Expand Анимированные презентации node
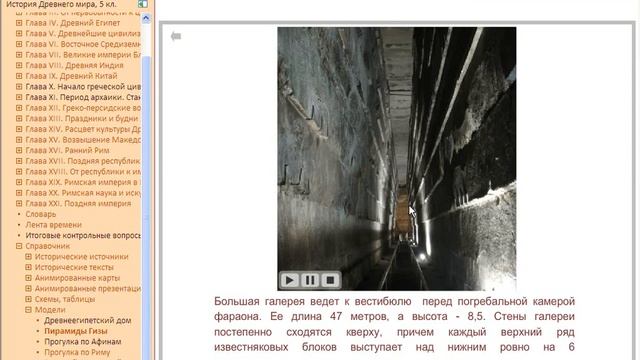This screenshot has width=640, height=360. (x=28, y=288)
